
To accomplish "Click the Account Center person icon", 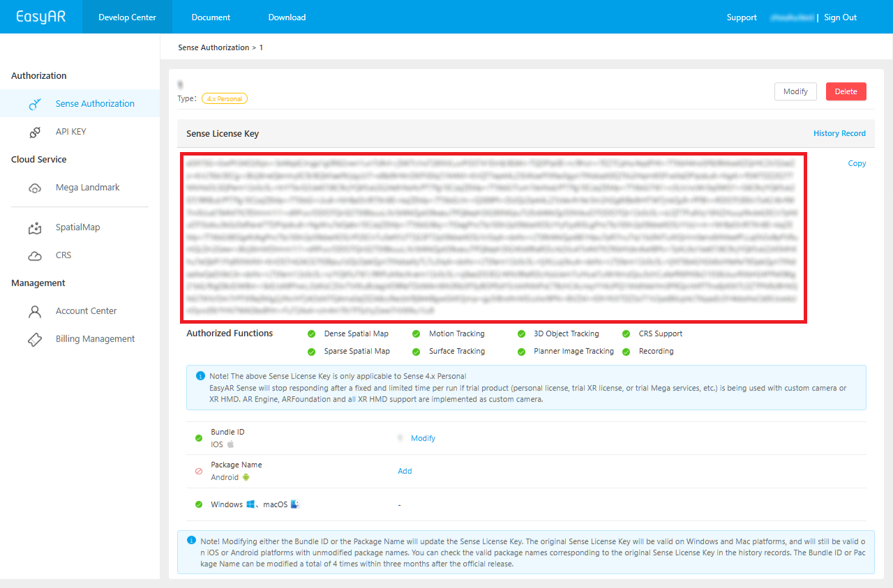I will point(35,311).
